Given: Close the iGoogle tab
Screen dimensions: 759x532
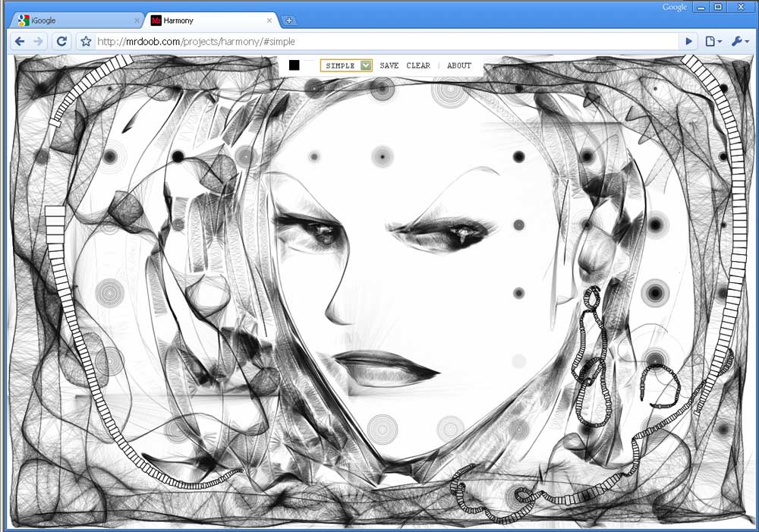Looking at the screenshot, I should click(x=137, y=20).
